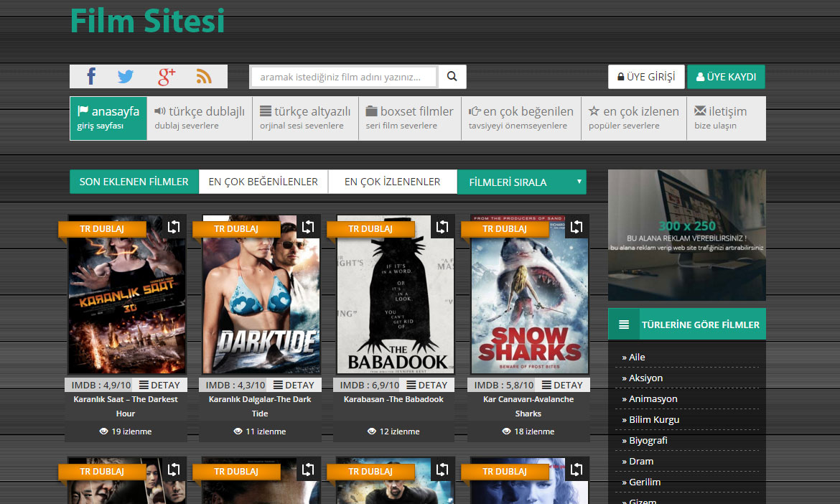
Task: Open the Karabasan -The Babadook title link
Action: pos(393,400)
